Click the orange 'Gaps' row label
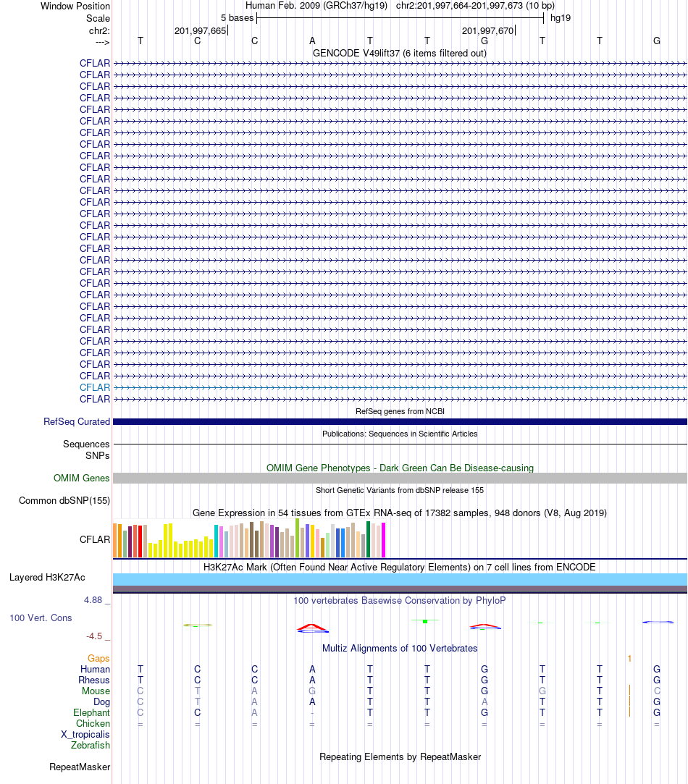This screenshot has height=784, width=688. tap(98, 659)
